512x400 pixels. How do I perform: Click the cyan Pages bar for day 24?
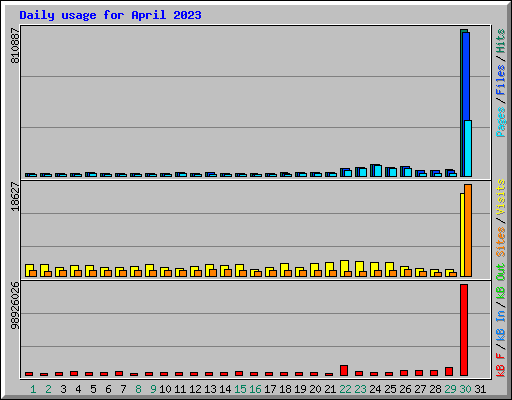(x=378, y=171)
